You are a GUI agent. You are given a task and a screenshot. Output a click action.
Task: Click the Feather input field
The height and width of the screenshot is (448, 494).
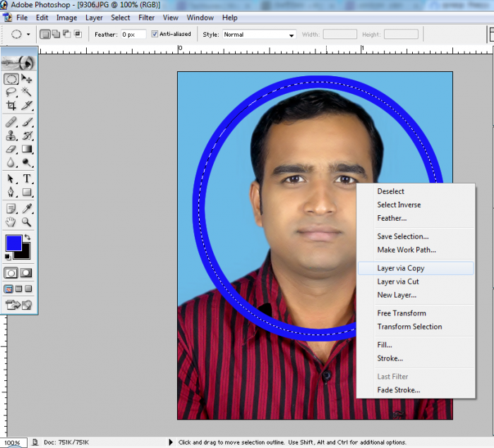point(133,34)
